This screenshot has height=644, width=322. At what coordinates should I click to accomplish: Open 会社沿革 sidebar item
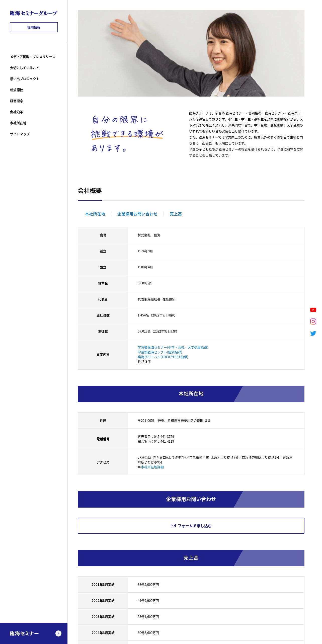coord(17,112)
